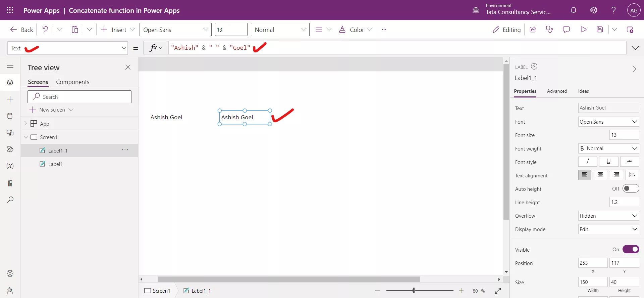Image resolution: width=644 pixels, height=298 pixels.
Task: Open Media icon in sidebar
Action: pyautogui.click(x=10, y=133)
